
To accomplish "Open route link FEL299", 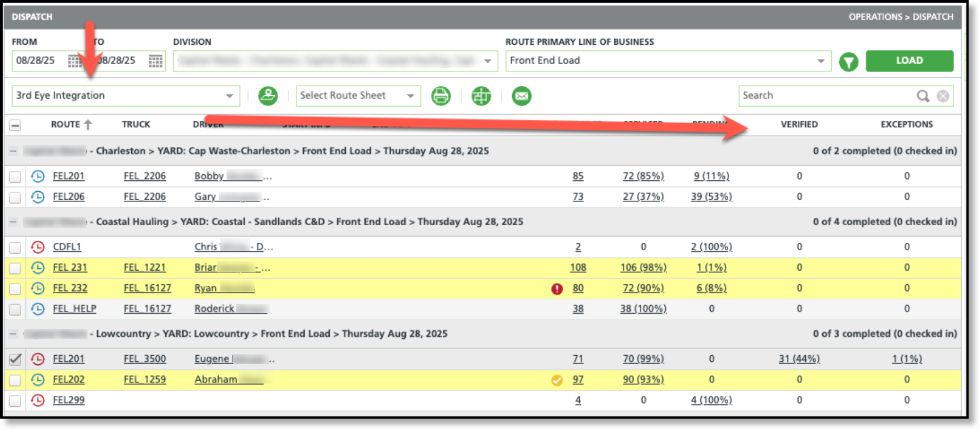I will click(69, 401).
